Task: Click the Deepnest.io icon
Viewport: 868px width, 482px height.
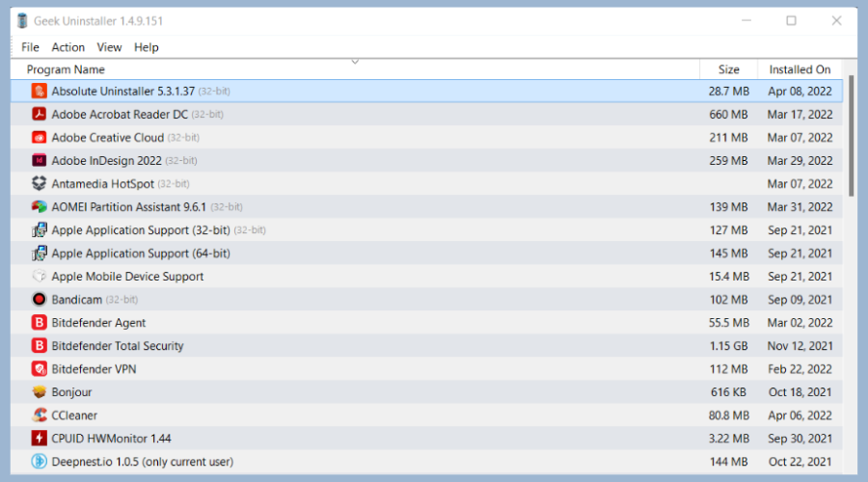Action: coord(39,462)
